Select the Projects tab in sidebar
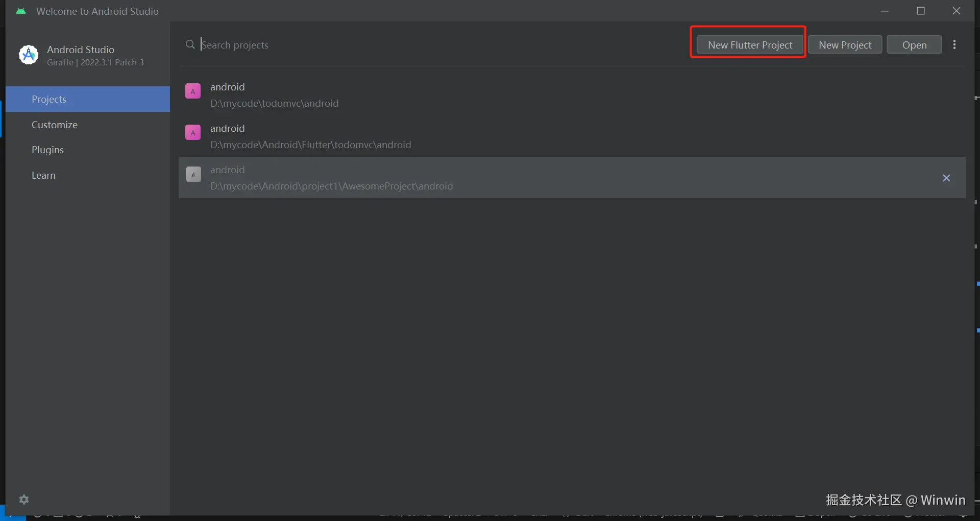This screenshot has height=521, width=980. [x=88, y=99]
